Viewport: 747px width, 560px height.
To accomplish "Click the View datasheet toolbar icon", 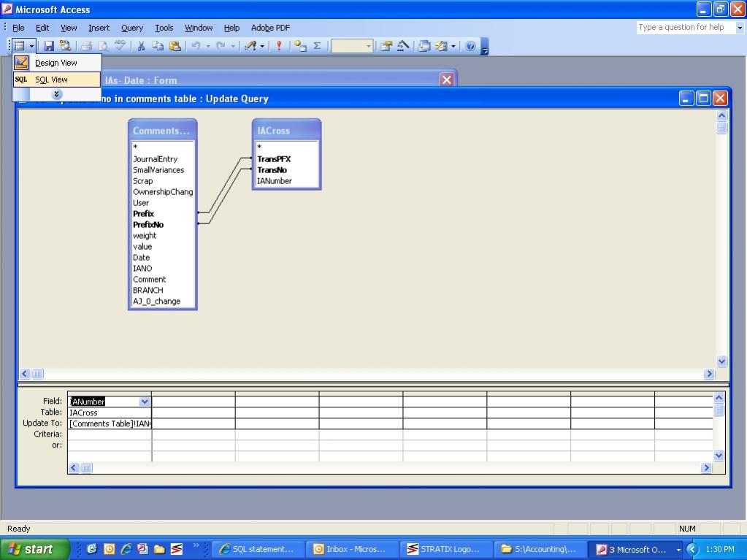I will point(20,46).
